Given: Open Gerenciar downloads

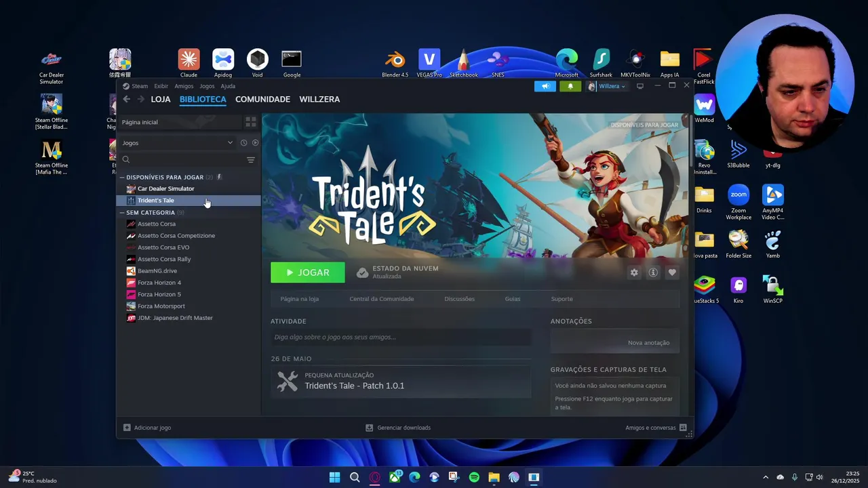Looking at the screenshot, I should tap(398, 428).
